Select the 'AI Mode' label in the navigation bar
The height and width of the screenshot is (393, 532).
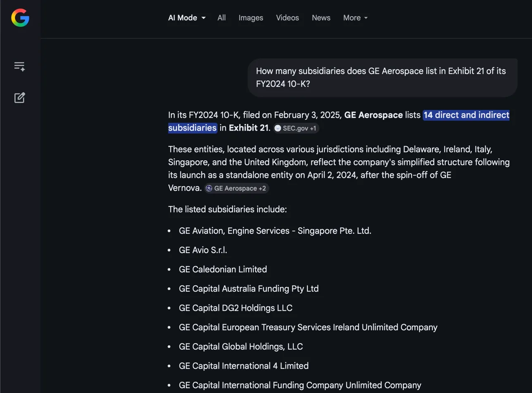183,18
